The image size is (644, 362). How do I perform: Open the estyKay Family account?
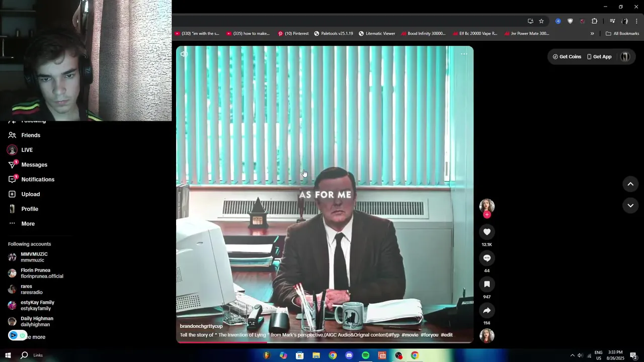(x=37, y=305)
